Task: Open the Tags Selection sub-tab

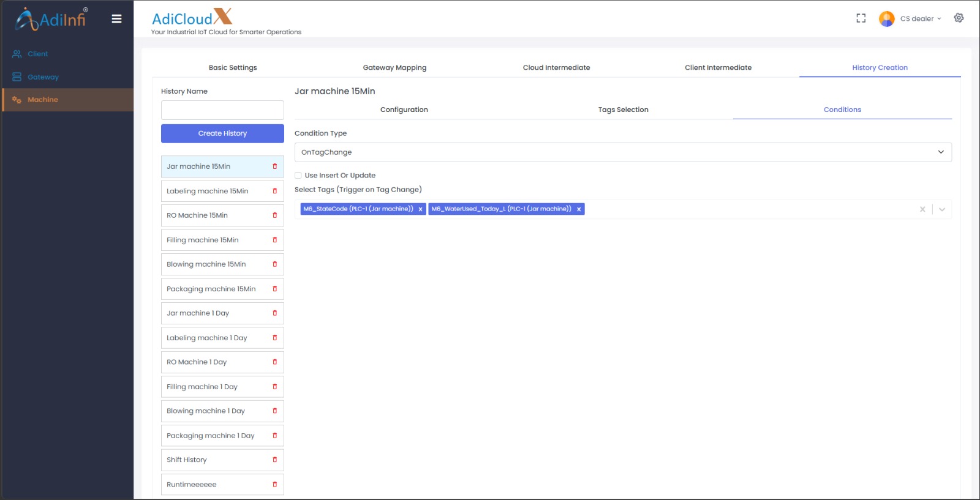Action: [x=623, y=110]
